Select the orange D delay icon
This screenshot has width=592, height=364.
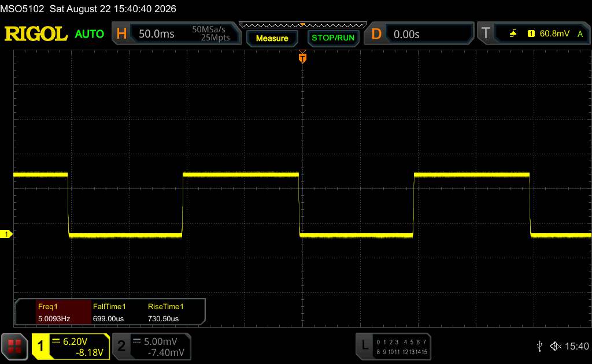pyautogui.click(x=376, y=34)
